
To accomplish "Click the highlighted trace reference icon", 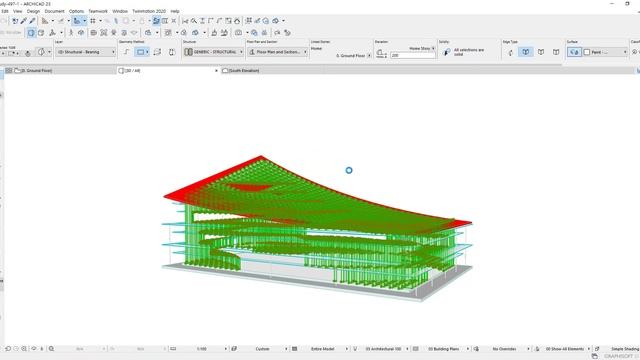I will click(x=156, y=20).
